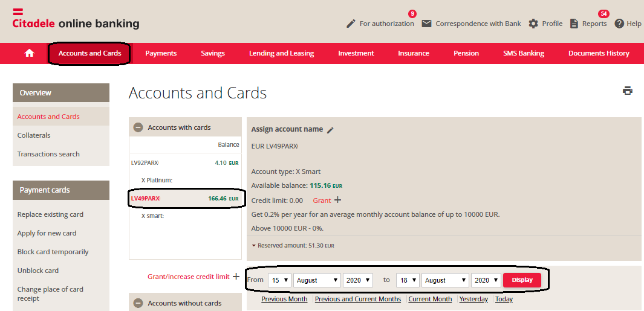Click Block card temporarily

click(53, 252)
